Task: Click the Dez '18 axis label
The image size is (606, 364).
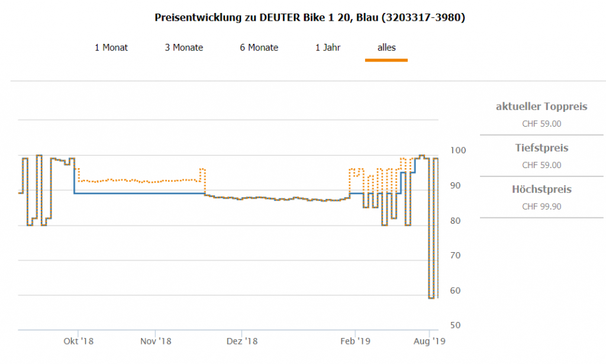Action: [243, 341]
